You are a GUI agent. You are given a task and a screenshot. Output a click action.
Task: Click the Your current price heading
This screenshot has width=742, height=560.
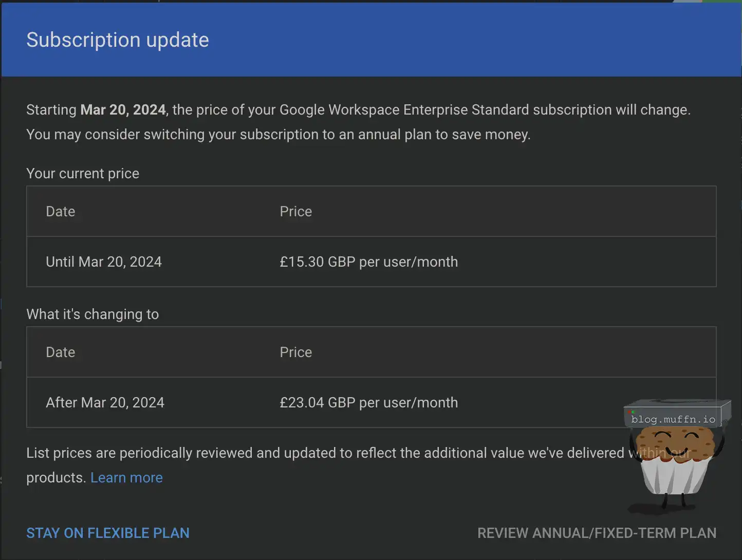coord(83,173)
